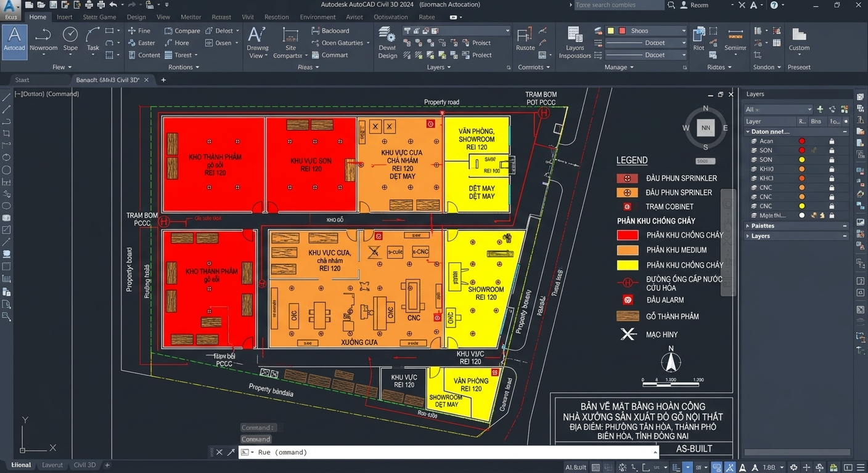
Task: Click the New layer plus icon
Action: point(820,109)
